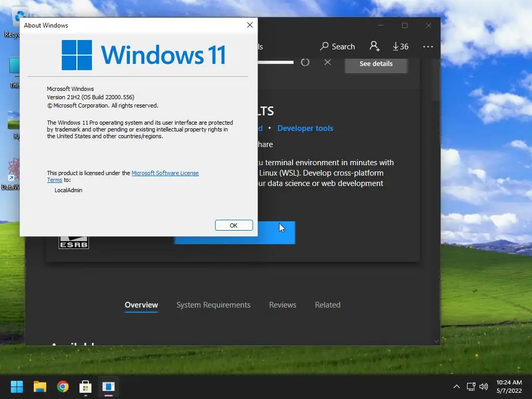Select the Recycle Bin desktop icon

12,23
